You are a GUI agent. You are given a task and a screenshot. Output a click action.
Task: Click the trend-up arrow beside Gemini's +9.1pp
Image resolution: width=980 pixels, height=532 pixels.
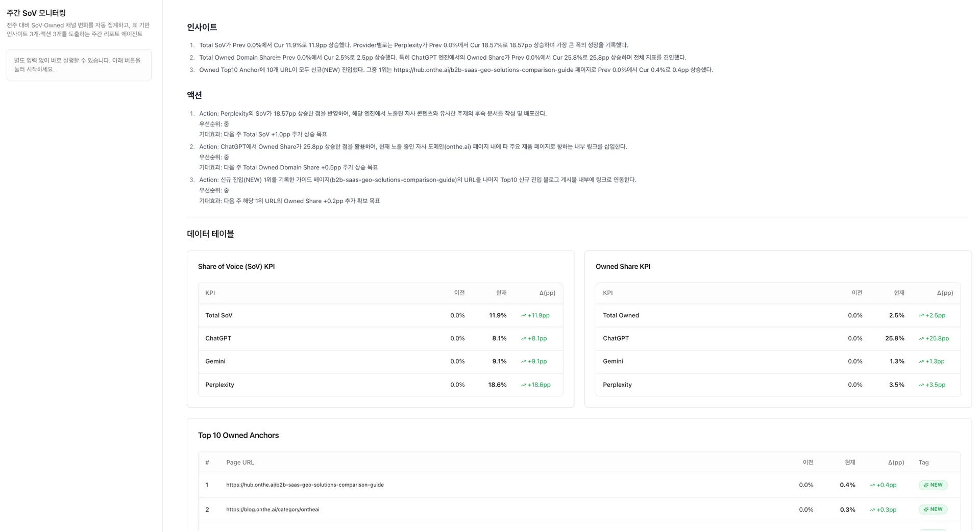pyautogui.click(x=523, y=362)
